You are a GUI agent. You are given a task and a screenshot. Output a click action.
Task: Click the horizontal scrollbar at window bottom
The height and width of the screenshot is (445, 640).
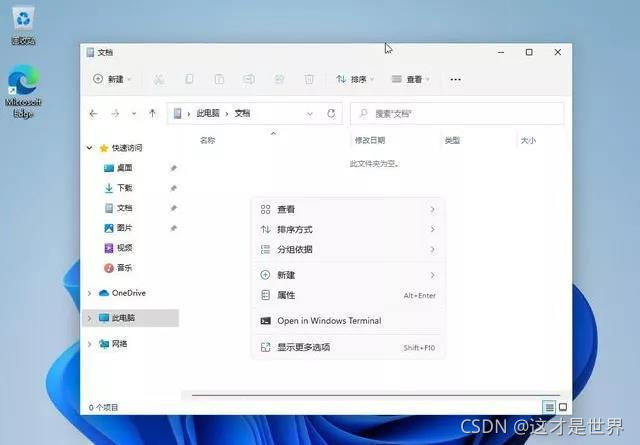click(376, 395)
